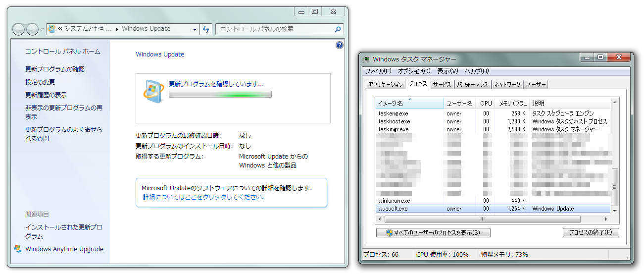Sort by イメージ名 column header
The image size is (644, 276).
point(410,103)
